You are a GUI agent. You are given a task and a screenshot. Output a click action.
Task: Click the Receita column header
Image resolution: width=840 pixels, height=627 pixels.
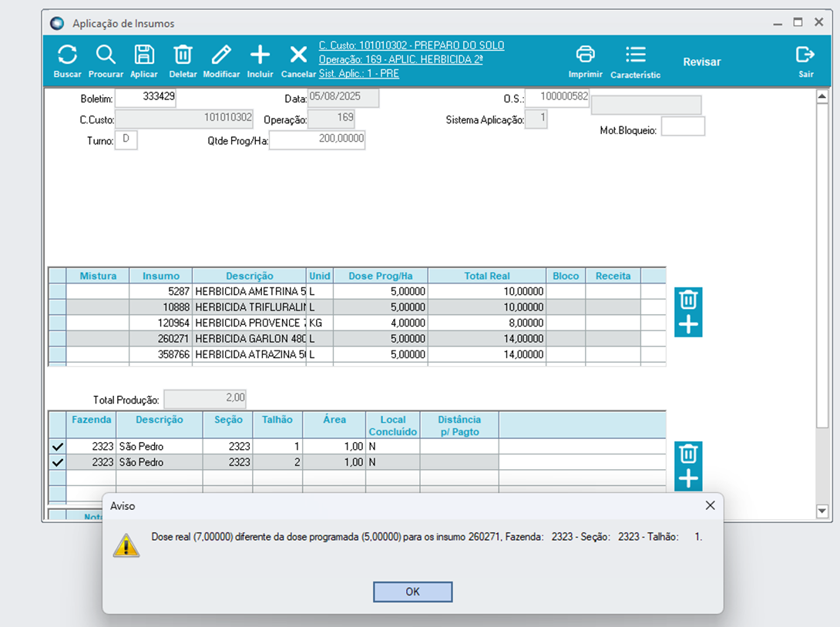click(613, 276)
